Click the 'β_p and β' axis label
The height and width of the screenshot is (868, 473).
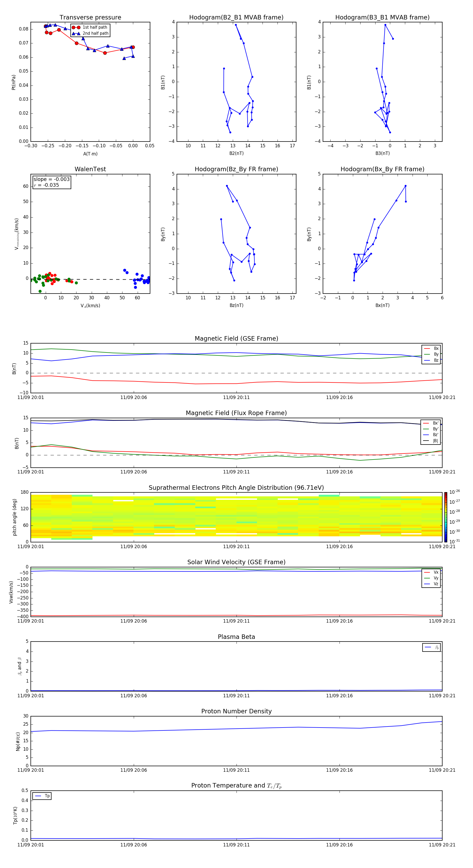pyautogui.click(x=19, y=666)
